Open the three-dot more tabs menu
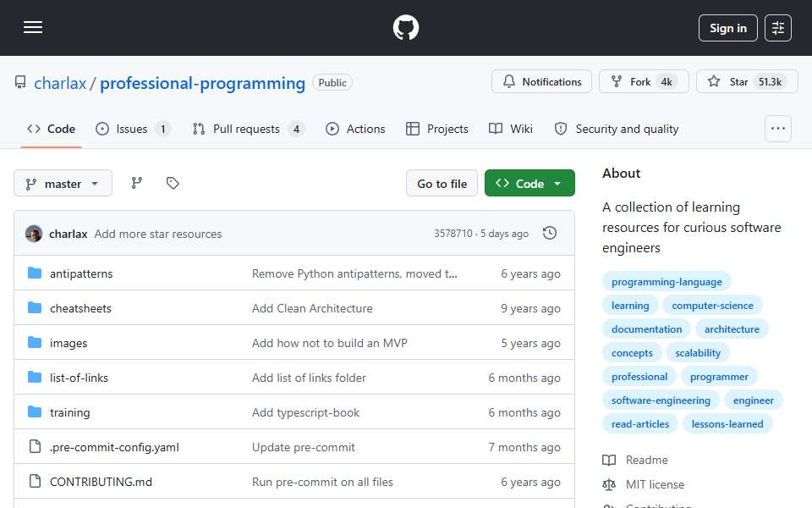 click(x=778, y=129)
